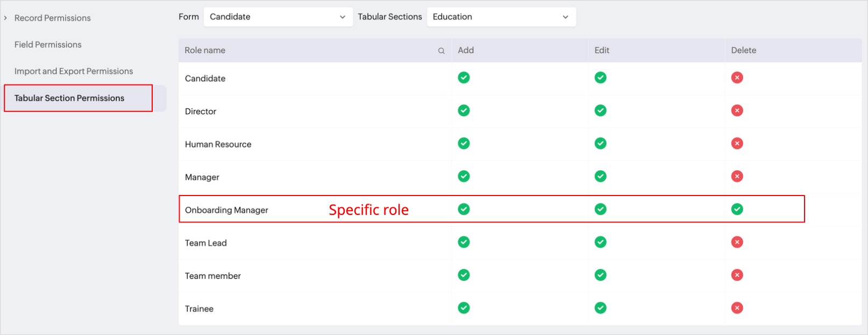Click Edit green check for Director
868x335 pixels.
pyautogui.click(x=600, y=110)
